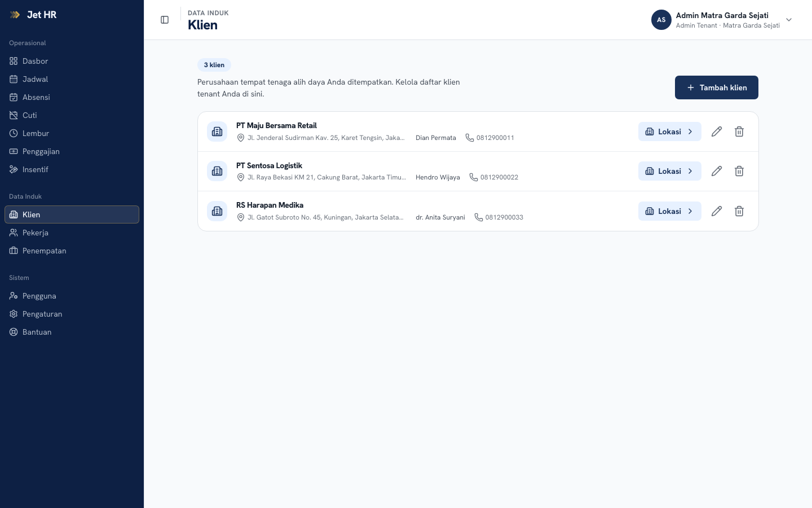Click the Tambah klien button
The width and height of the screenshot is (812, 508).
[x=716, y=87]
